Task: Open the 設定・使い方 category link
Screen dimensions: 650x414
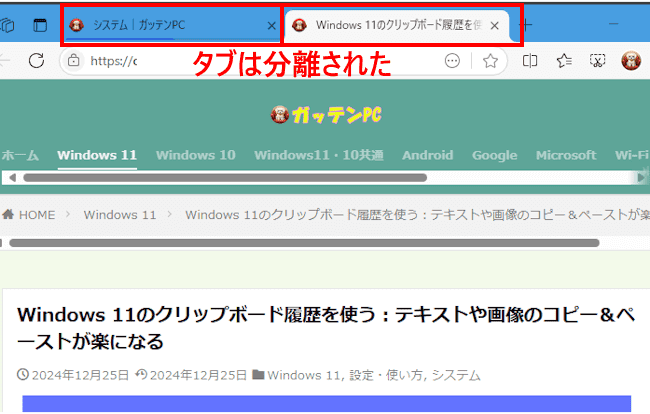Action: pos(386,375)
